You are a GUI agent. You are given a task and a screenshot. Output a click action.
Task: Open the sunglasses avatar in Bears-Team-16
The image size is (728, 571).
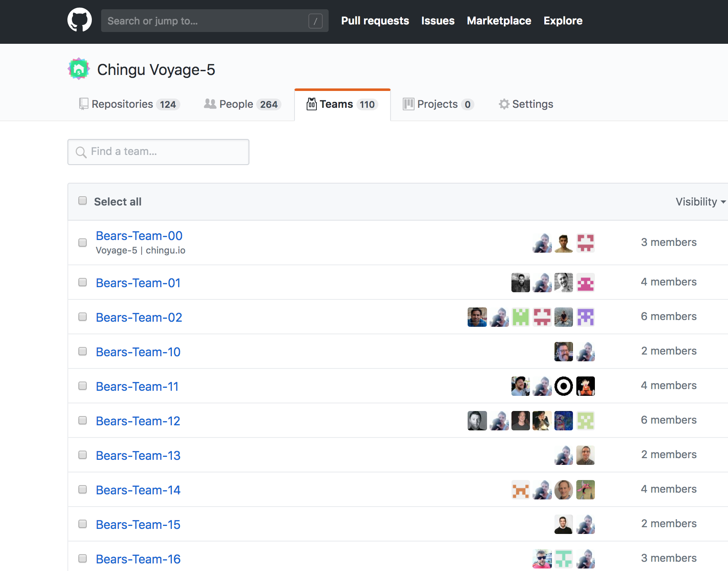coord(542,559)
